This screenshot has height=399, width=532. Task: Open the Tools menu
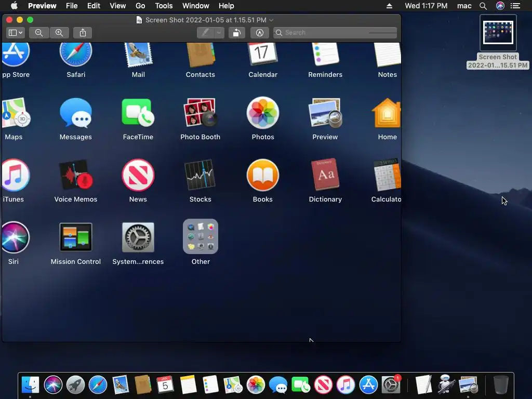[164, 6]
